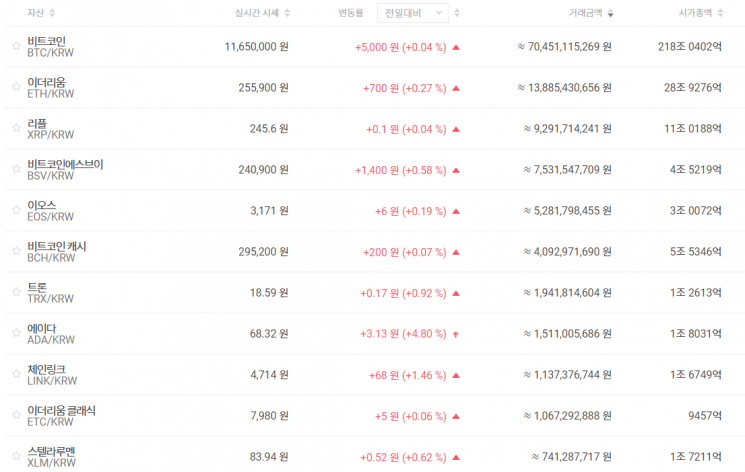Viewport: 745px width, 472px height.
Task: Open the 이더리움 asset name
Action: pos(47,82)
